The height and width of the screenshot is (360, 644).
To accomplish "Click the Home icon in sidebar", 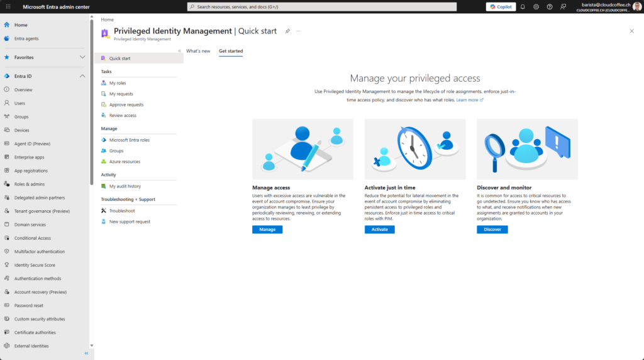I will [6, 25].
